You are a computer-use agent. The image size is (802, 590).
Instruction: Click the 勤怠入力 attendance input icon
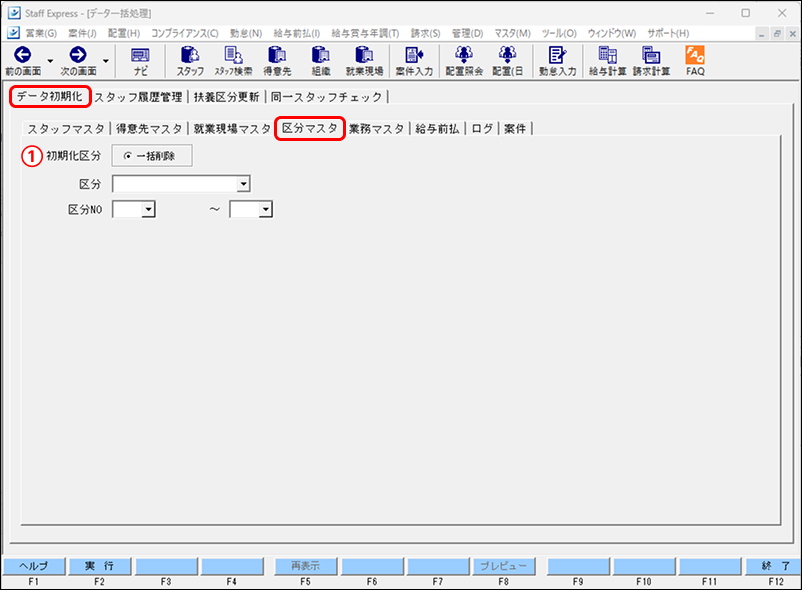[556, 62]
